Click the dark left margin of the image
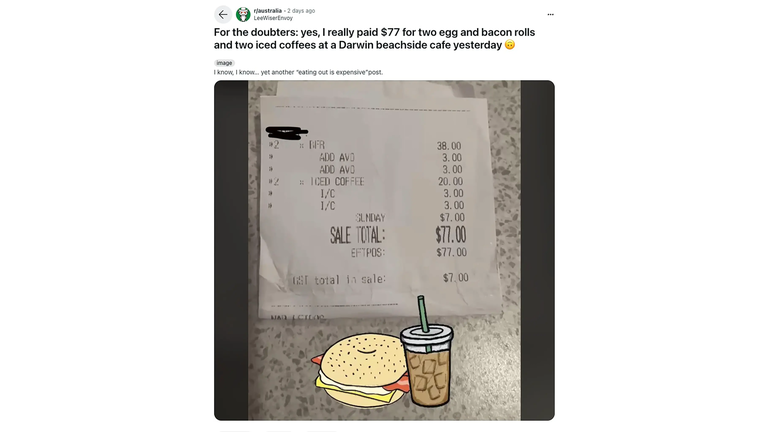This screenshot has width=768, height=432. (x=231, y=250)
